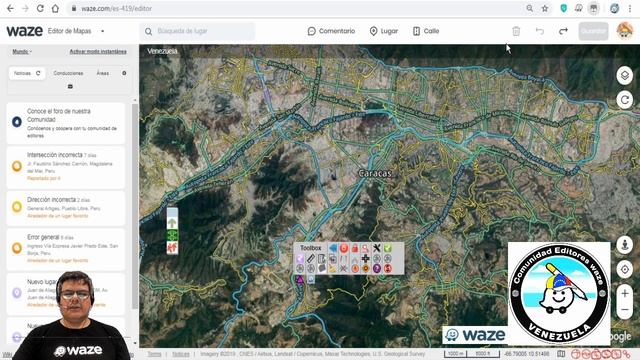Expand the Mundo region dropdown
Viewport: 640px width, 360px height.
[x=22, y=51]
